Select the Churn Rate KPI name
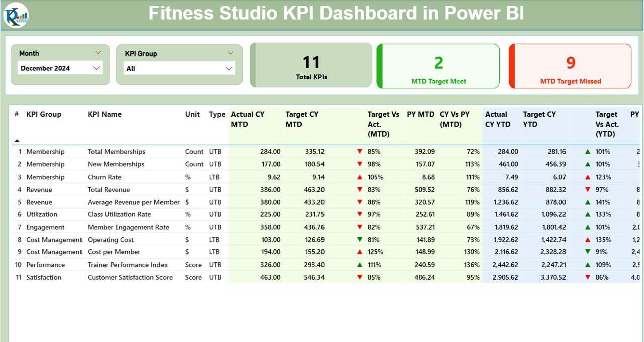Screen dimensions: 644x342 (104, 177)
